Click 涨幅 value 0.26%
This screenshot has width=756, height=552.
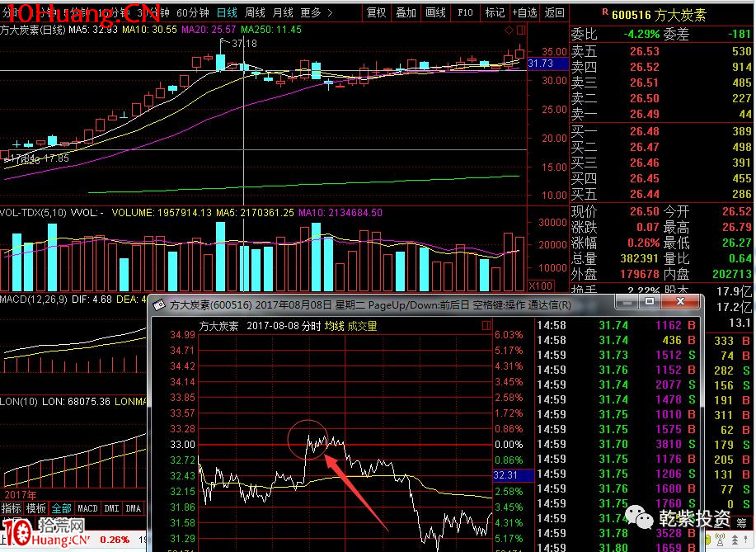coord(643,243)
